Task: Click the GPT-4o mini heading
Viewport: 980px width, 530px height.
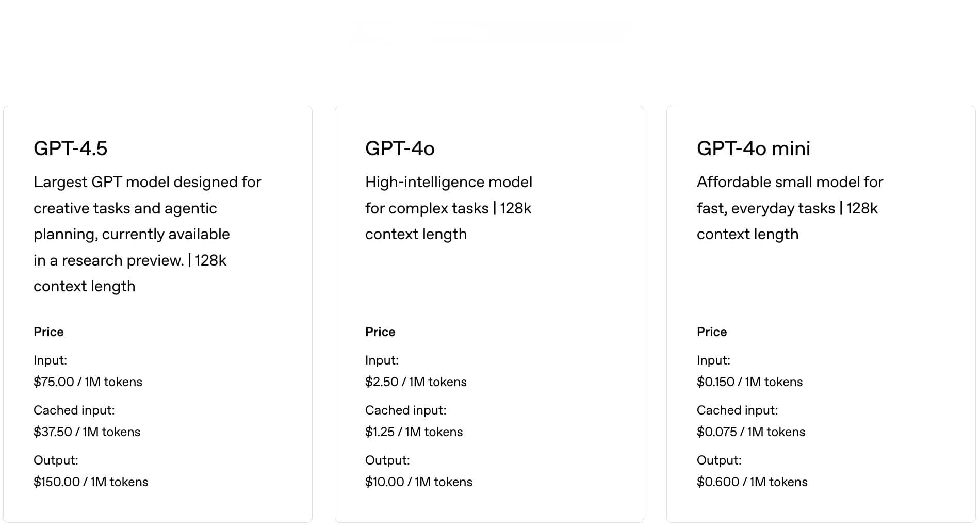Action: coord(753,148)
